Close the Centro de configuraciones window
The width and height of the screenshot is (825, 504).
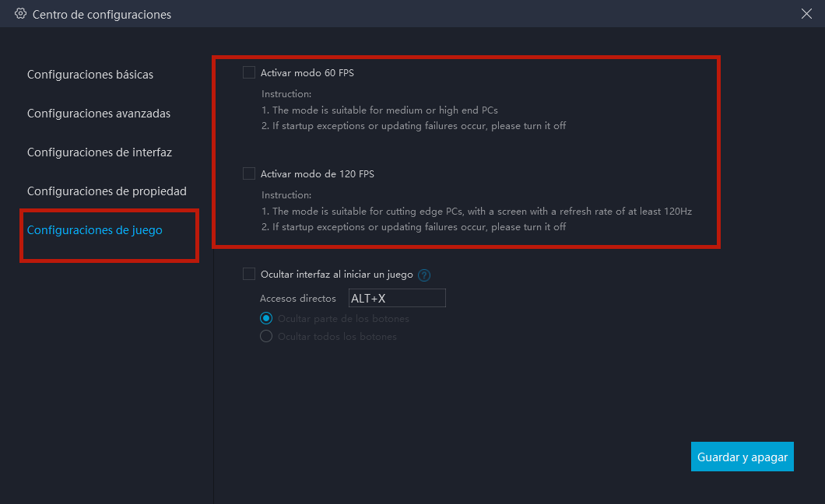(x=806, y=13)
